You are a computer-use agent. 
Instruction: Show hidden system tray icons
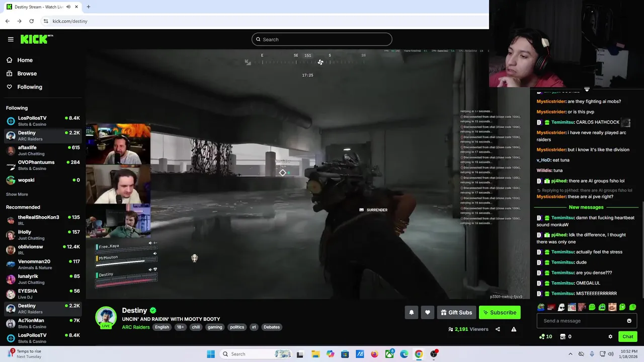(571, 354)
